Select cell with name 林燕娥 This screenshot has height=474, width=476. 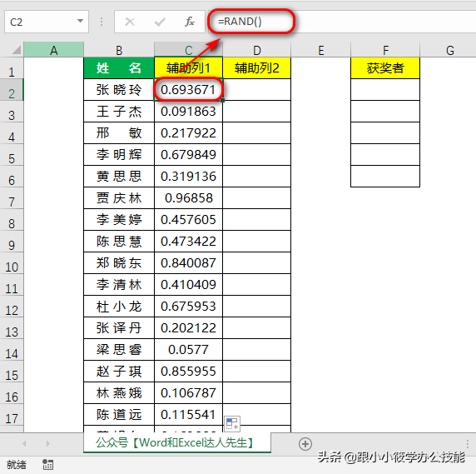pos(119,393)
